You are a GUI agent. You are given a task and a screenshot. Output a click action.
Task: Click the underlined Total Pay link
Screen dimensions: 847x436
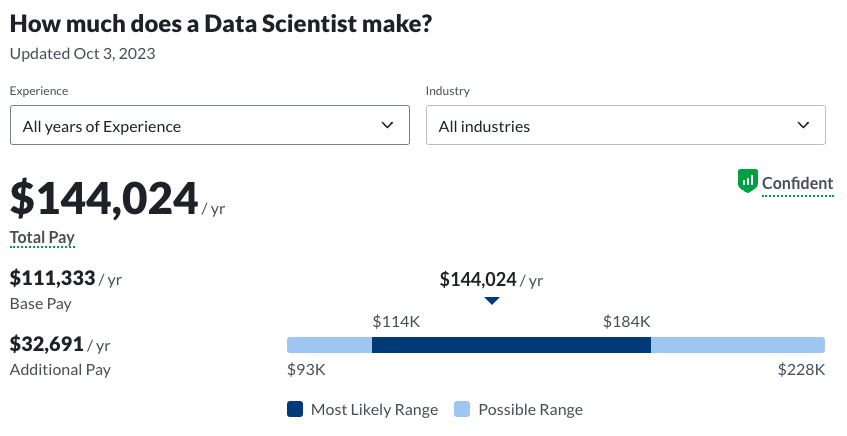pyautogui.click(x=42, y=238)
